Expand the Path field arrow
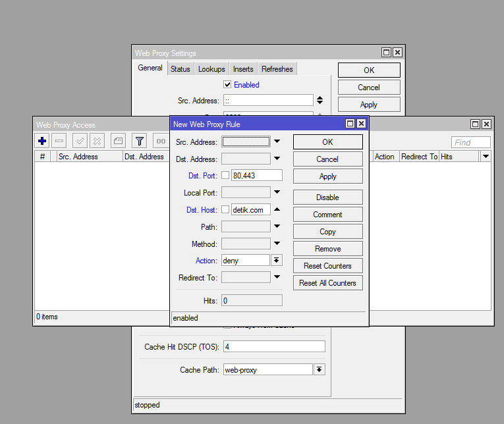 point(277,226)
